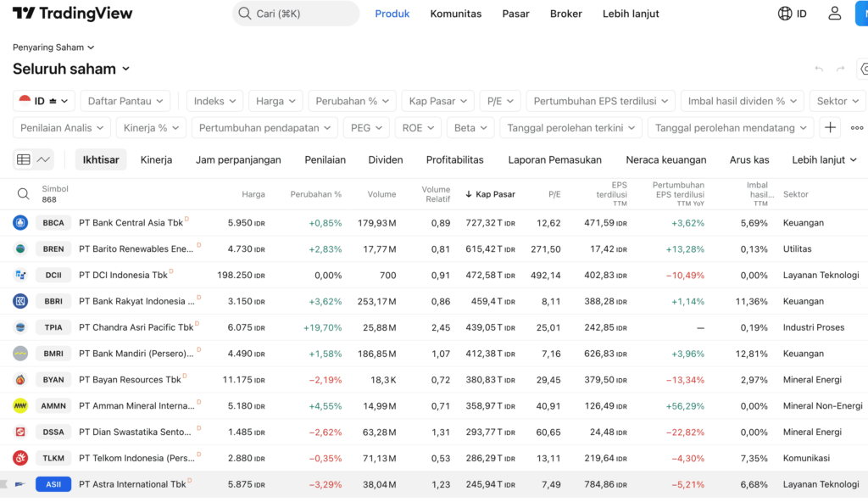Switch to the Penilaian tab
Viewport: 868px width, 502px height.
coord(325,159)
